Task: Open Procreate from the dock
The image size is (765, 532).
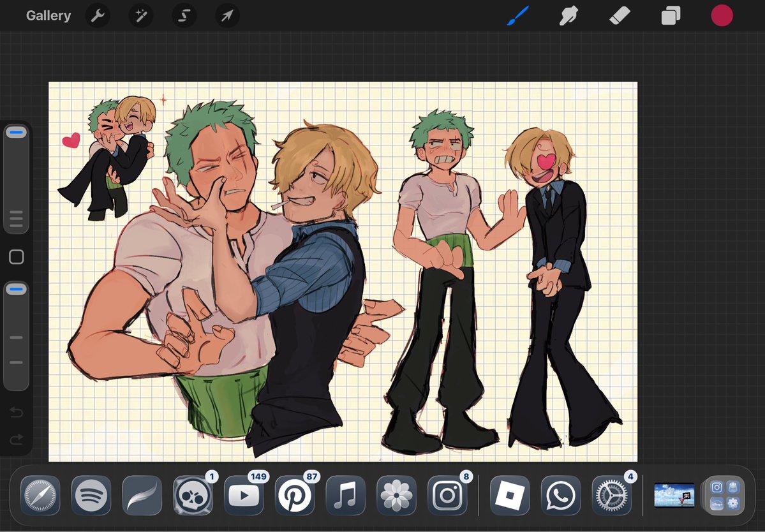Action: click(x=142, y=496)
